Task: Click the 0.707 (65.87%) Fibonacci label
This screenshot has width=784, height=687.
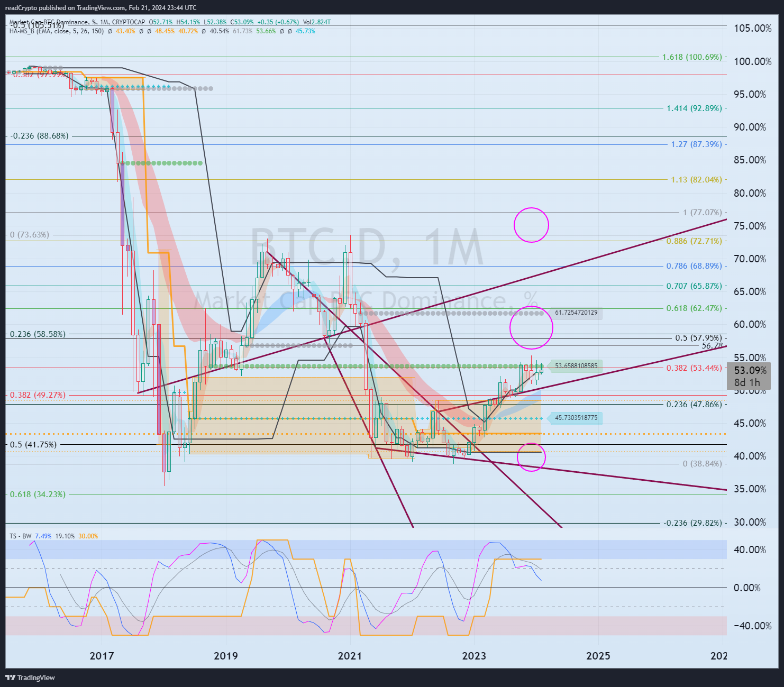Action: pos(694,286)
